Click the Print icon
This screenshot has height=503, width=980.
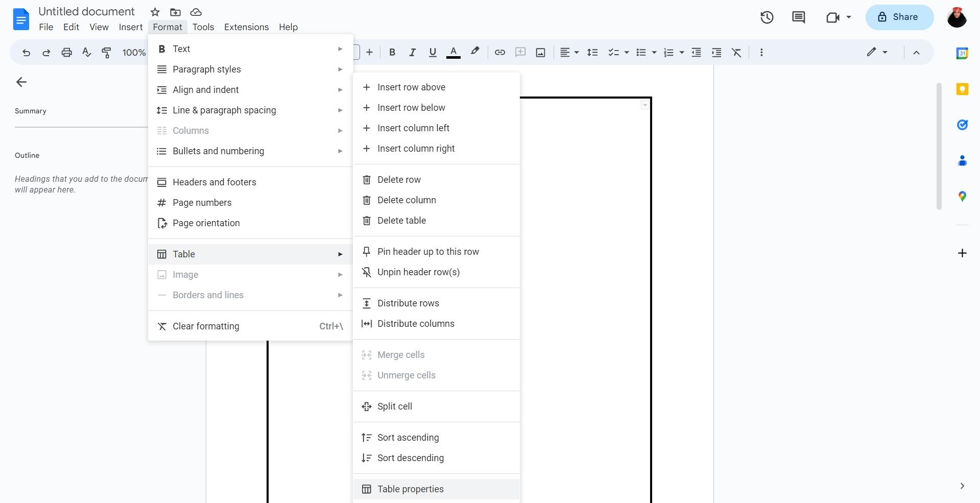(66, 52)
